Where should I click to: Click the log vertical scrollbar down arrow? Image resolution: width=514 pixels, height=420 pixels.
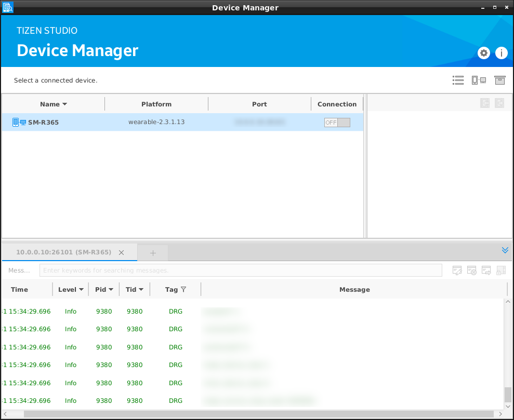[508, 407]
